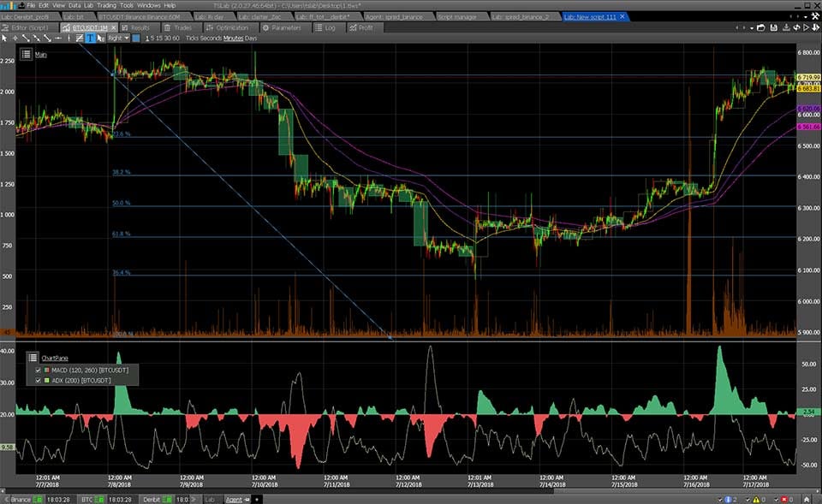Select the trend line drawing tool

coord(25,39)
